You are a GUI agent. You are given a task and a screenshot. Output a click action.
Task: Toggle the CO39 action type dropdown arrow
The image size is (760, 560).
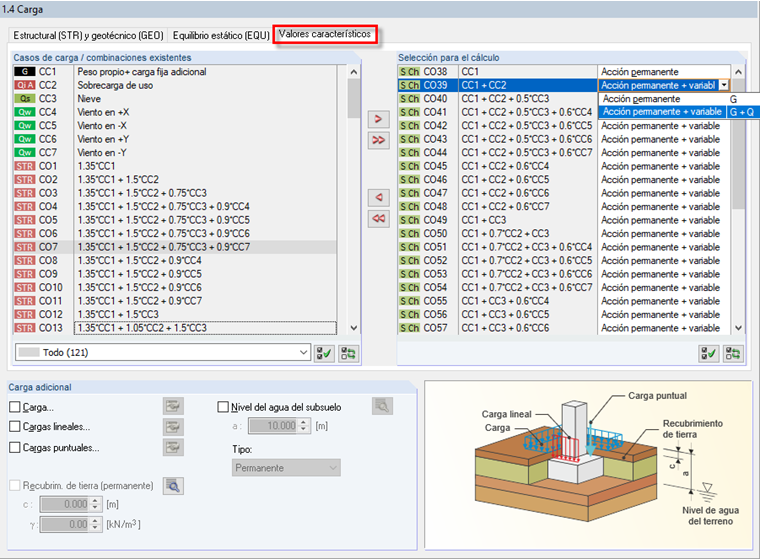(x=724, y=85)
